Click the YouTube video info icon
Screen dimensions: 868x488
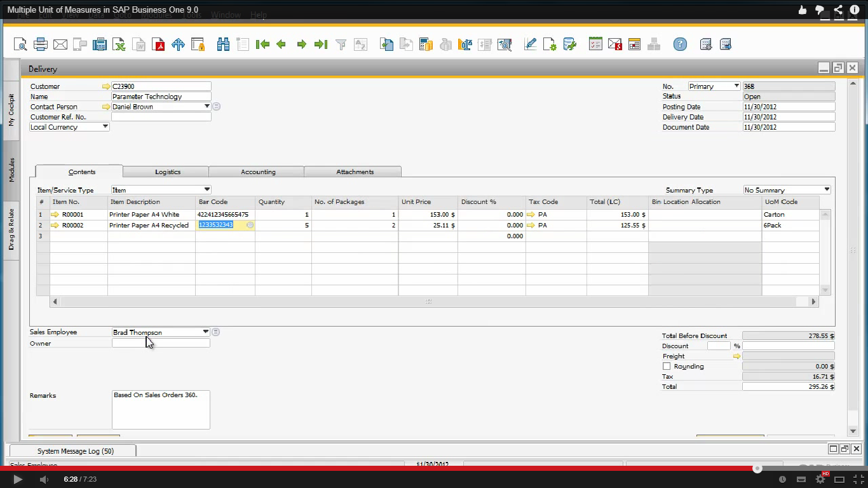tap(855, 10)
